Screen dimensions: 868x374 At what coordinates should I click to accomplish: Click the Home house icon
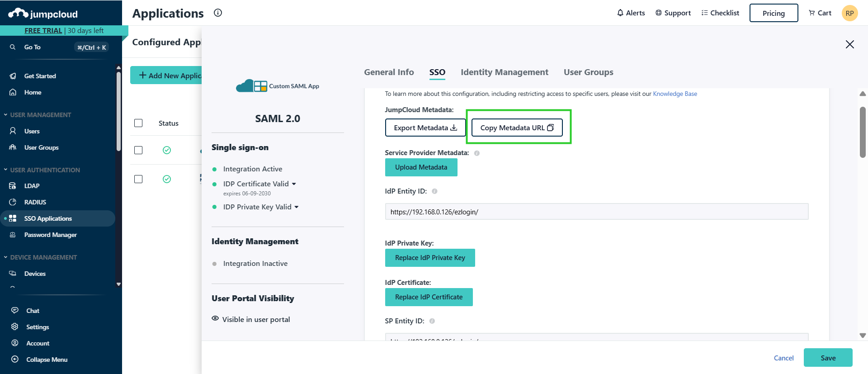tap(13, 92)
